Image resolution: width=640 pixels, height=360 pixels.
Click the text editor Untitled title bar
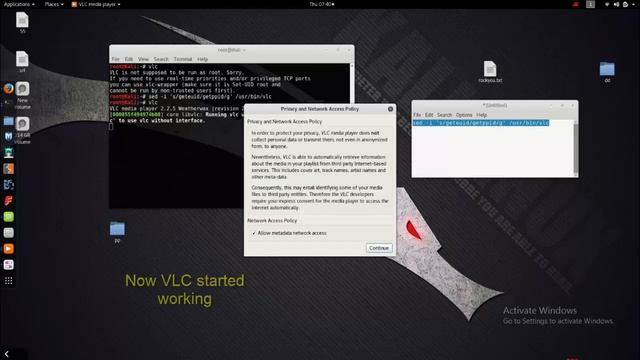495,105
